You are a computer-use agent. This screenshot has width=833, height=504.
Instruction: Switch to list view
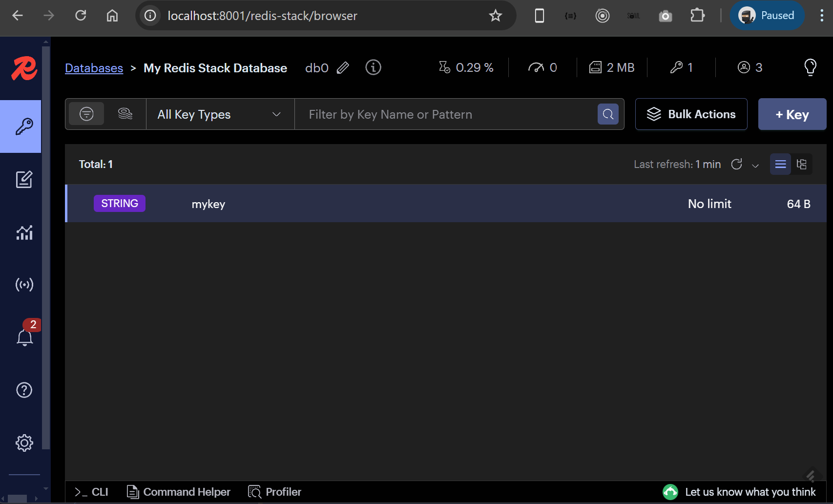click(x=780, y=164)
